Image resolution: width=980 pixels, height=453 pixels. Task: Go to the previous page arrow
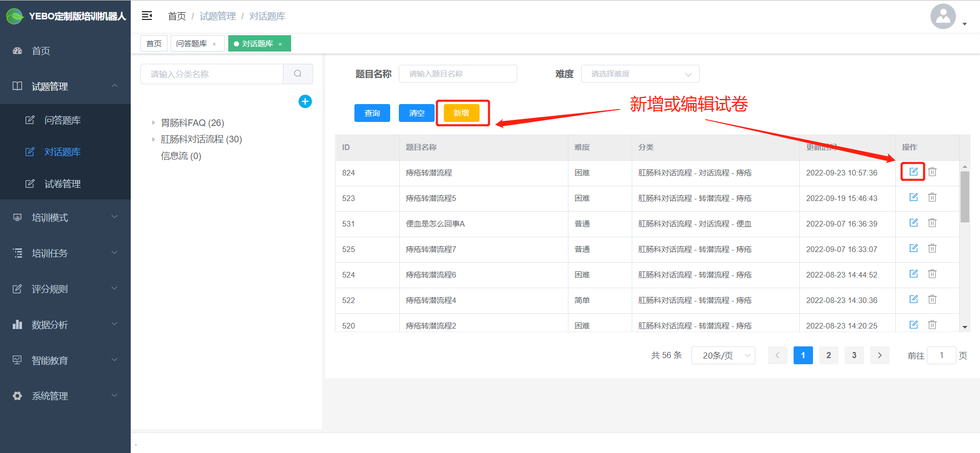[x=777, y=355]
